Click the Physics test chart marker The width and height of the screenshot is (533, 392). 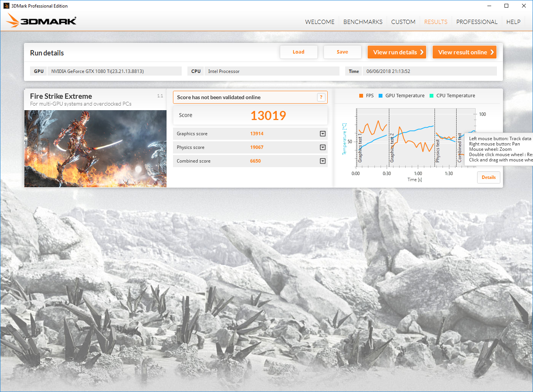point(438,151)
